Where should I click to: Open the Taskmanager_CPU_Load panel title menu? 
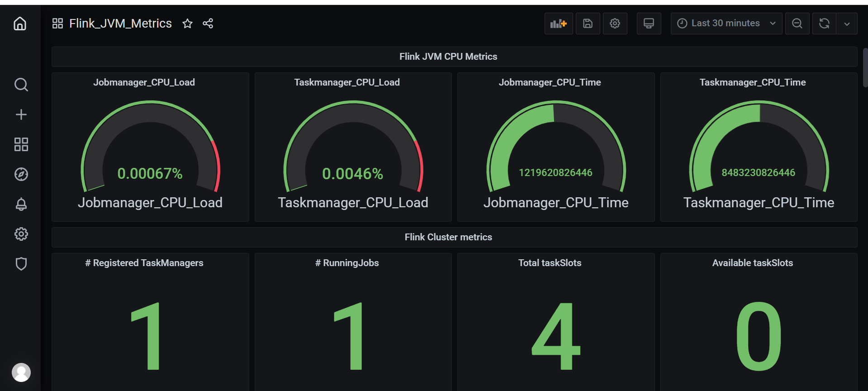click(347, 82)
